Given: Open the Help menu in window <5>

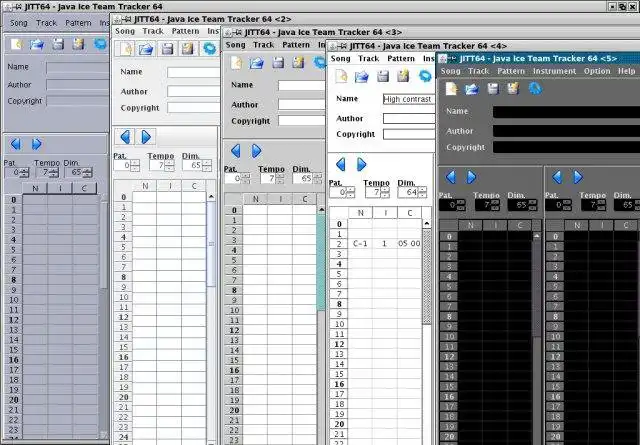Looking at the screenshot, I should click(x=626, y=71).
